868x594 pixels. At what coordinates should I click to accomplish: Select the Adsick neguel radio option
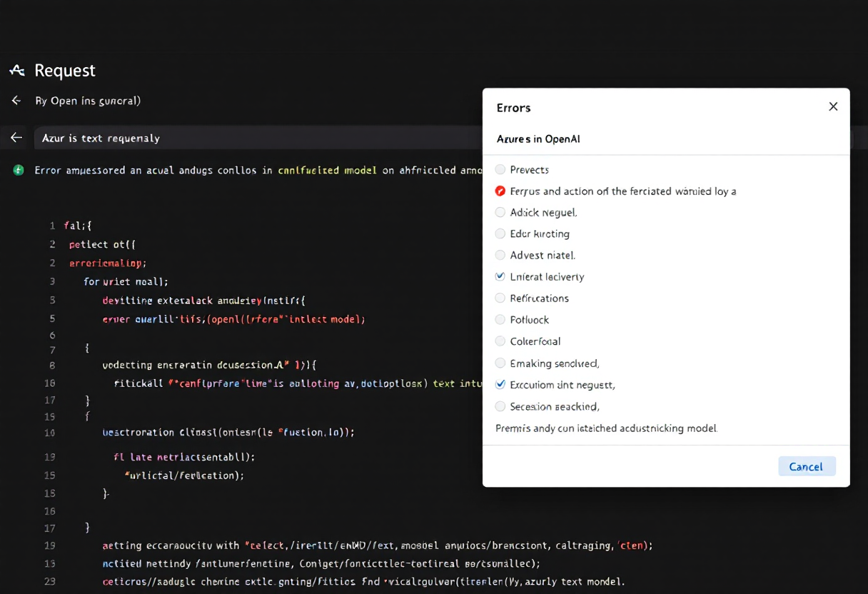[500, 213]
